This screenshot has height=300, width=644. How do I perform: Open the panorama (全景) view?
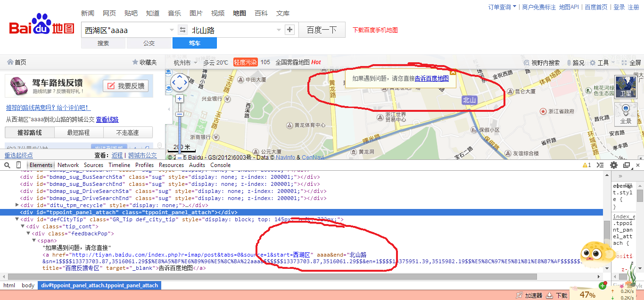(x=626, y=114)
